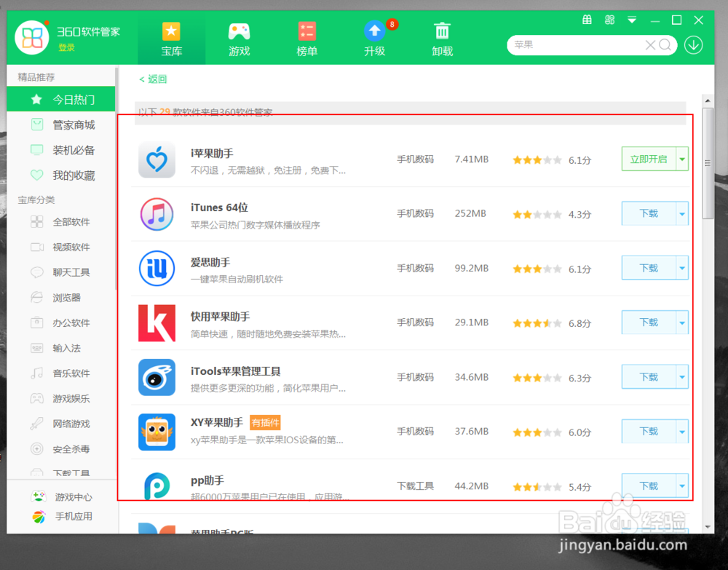Expand download options for 爱思助手
The image size is (728, 570).
(682, 268)
